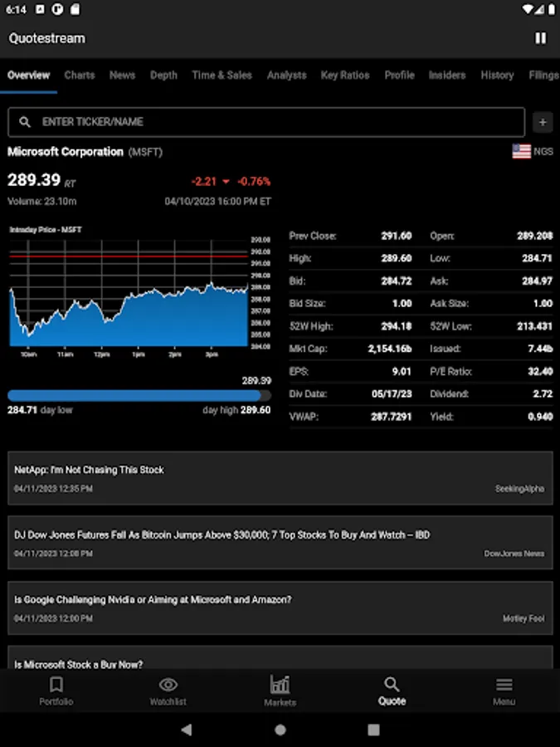Select Quote search icon in bottom bar
The image size is (560, 747).
tap(392, 684)
